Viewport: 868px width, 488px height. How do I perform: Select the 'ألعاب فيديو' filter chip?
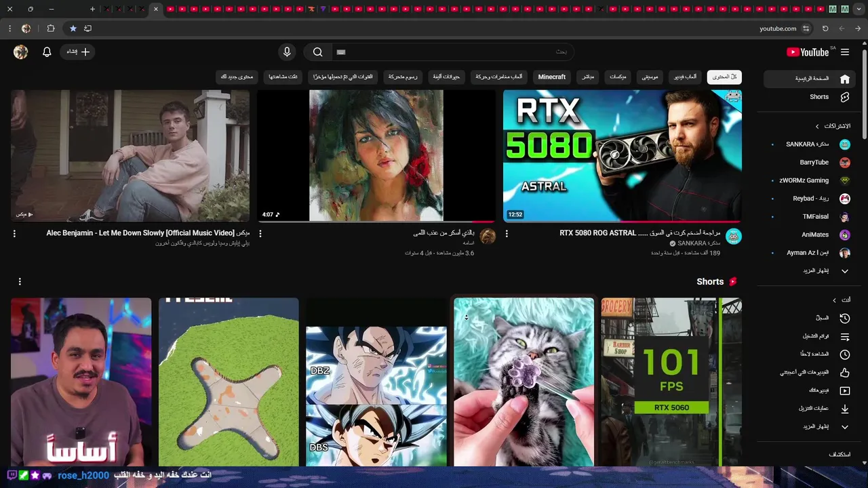coord(685,77)
